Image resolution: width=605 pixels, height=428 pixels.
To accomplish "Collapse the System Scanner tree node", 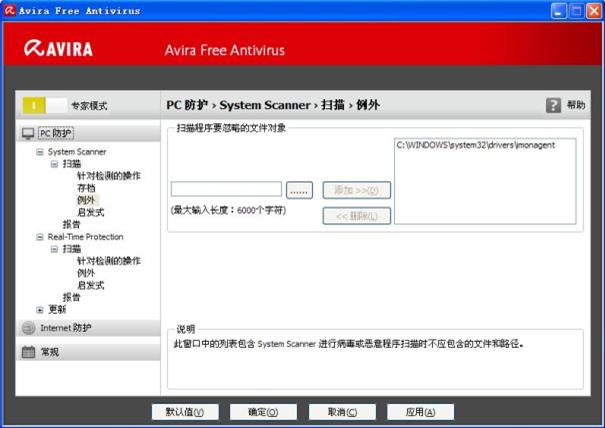I will 40,152.
